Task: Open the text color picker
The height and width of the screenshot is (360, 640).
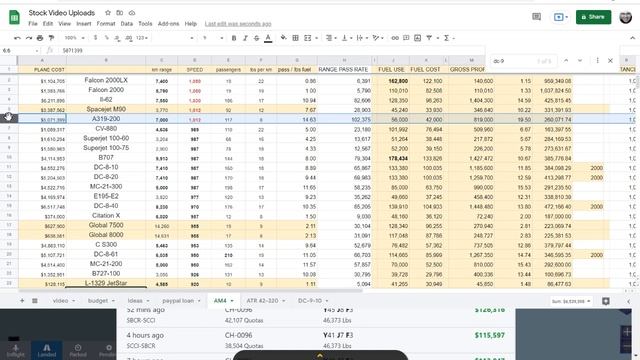Action: [x=268, y=38]
